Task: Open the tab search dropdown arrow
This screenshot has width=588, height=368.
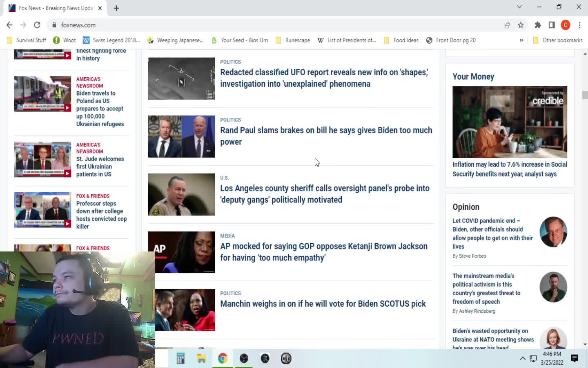Action: click(x=519, y=7)
